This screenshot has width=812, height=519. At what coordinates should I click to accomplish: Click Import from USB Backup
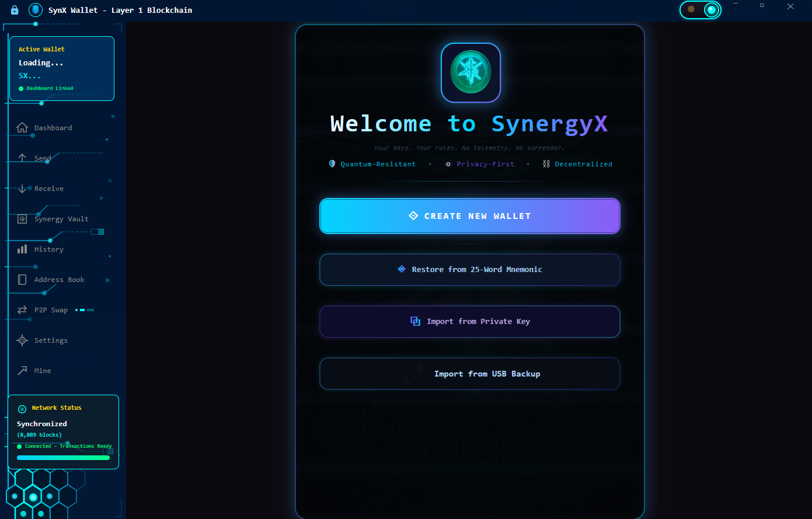click(469, 374)
